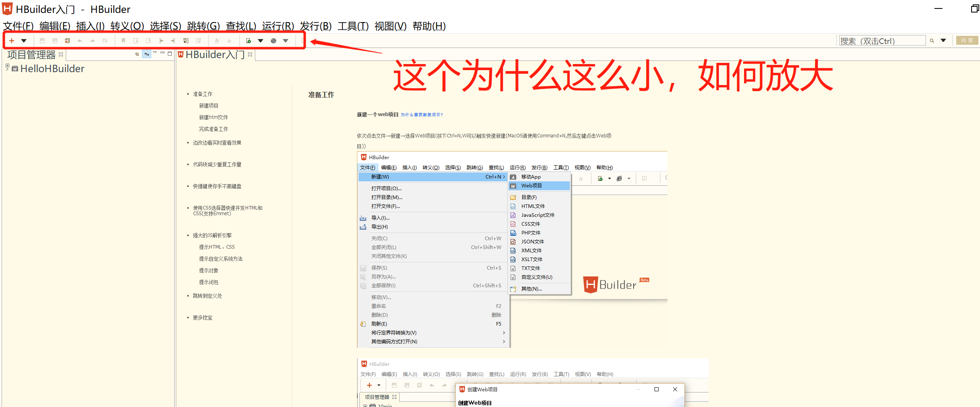Restore down the HBuilder window
Screen dimensions: 980x407
coord(975,8)
